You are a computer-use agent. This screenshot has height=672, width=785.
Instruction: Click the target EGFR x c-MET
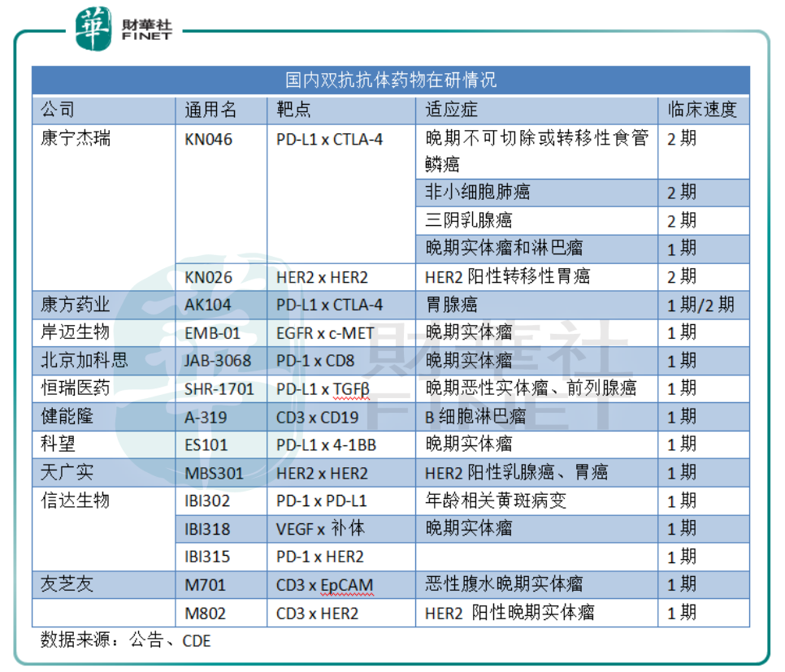click(325, 333)
